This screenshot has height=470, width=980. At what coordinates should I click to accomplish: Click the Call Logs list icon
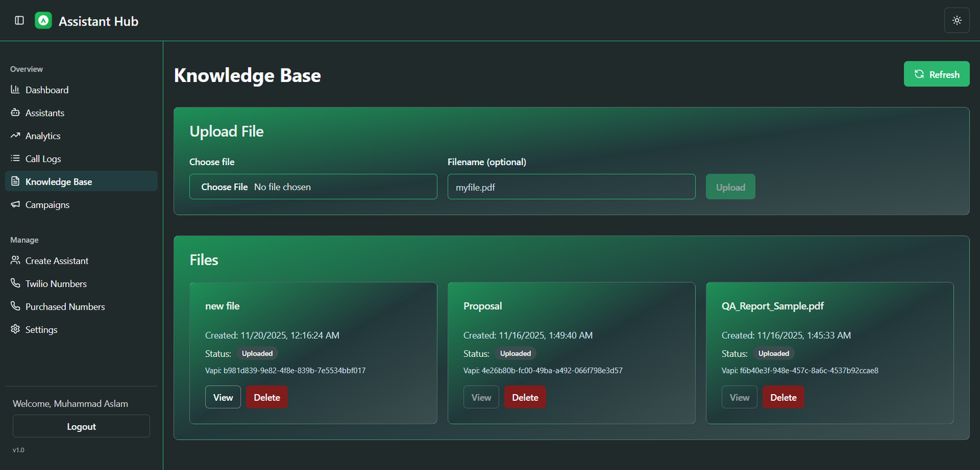pos(15,159)
